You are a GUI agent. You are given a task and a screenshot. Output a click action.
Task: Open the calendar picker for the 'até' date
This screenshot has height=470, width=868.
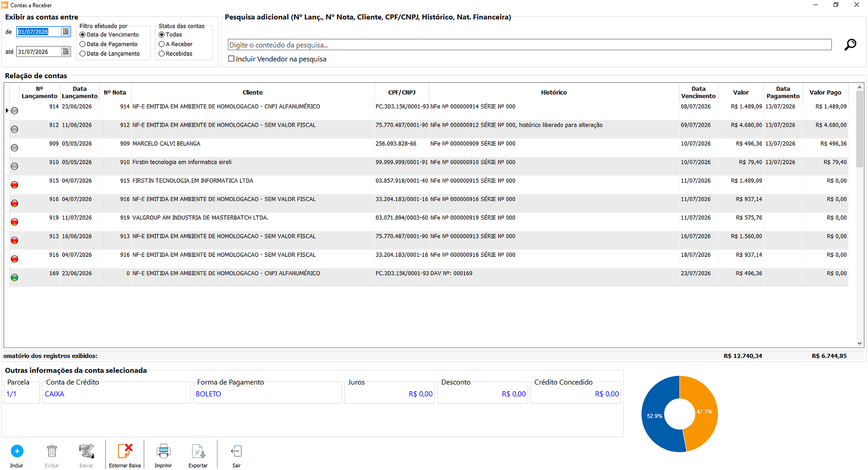coord(65,52)
